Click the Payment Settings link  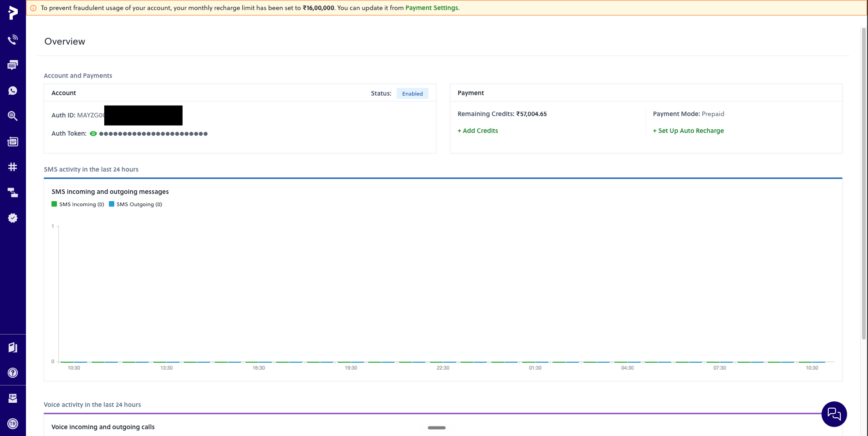tap(432, 8)
